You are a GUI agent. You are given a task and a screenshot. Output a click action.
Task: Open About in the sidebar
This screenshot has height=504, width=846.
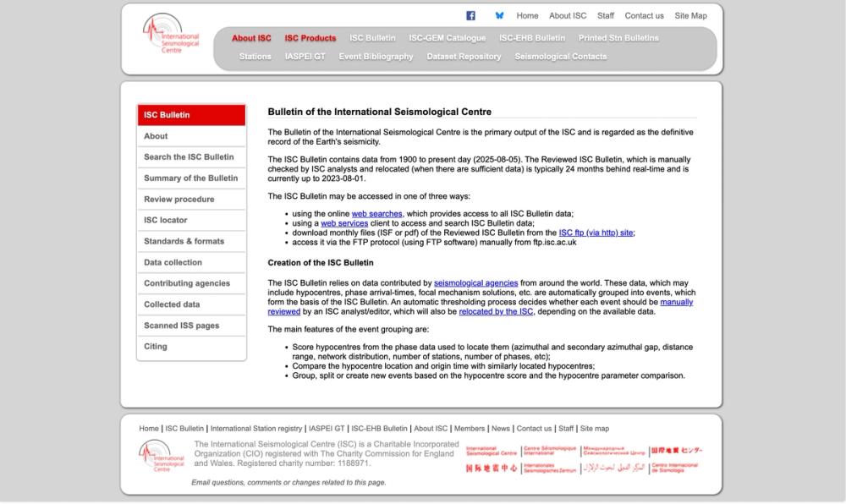tap(191, 136)
